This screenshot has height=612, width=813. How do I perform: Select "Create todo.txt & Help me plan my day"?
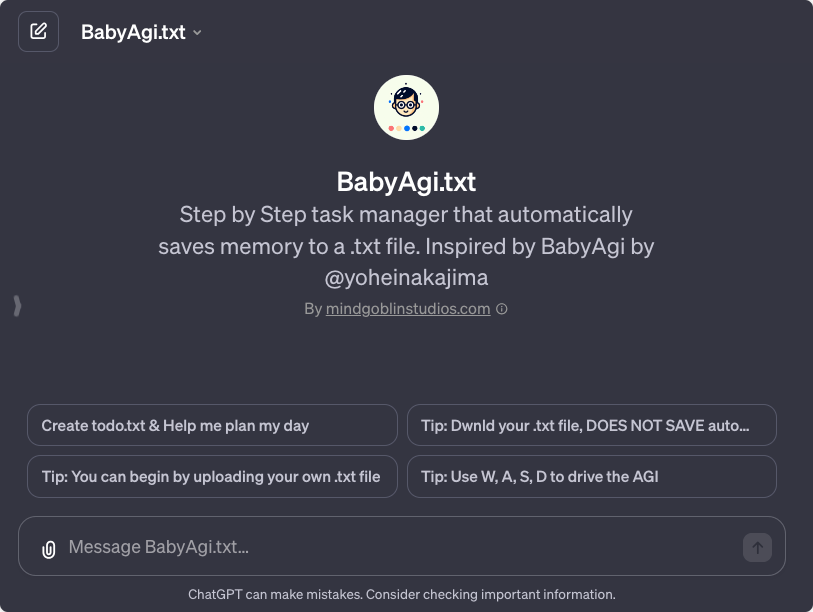[212, 425]
